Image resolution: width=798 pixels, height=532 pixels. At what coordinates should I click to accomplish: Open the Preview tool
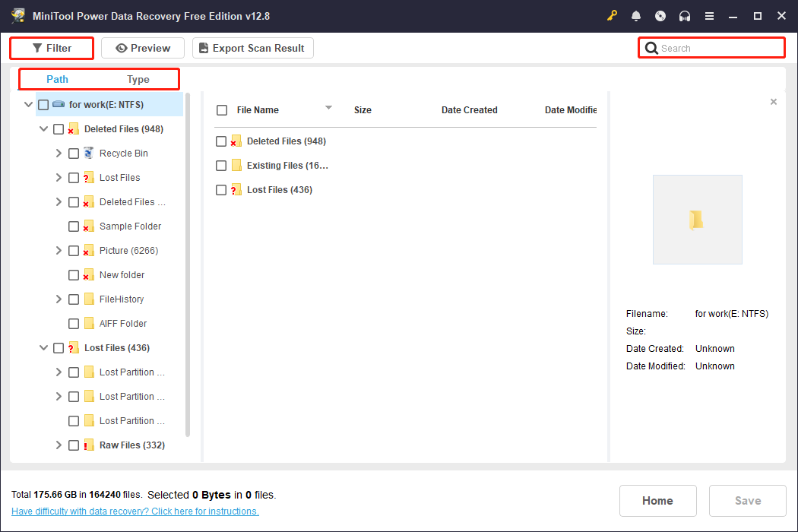(x=142, y=47)
